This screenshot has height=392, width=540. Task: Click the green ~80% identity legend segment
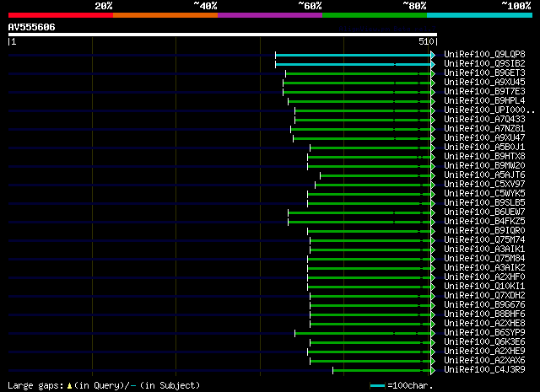pos(375,15)
